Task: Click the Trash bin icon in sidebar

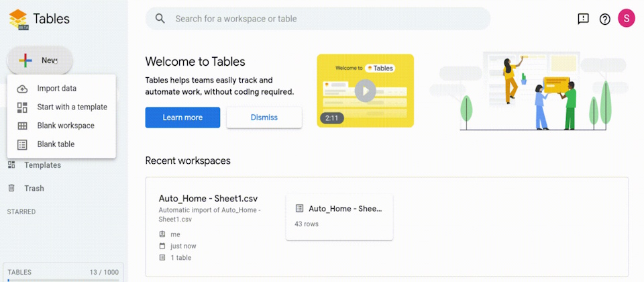Action: click(11, 189)
